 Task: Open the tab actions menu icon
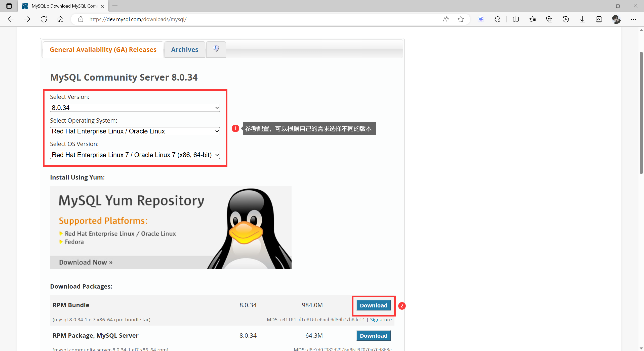click(x=9, y=6)
